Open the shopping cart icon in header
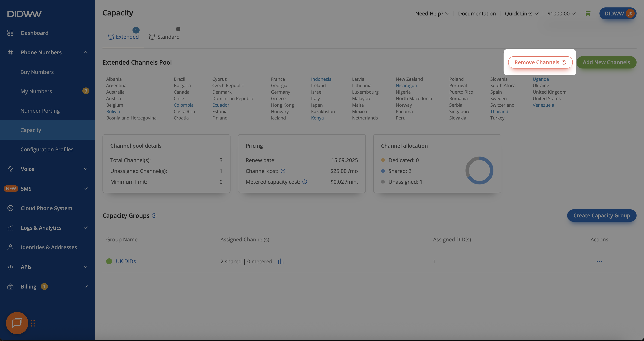 588,13
